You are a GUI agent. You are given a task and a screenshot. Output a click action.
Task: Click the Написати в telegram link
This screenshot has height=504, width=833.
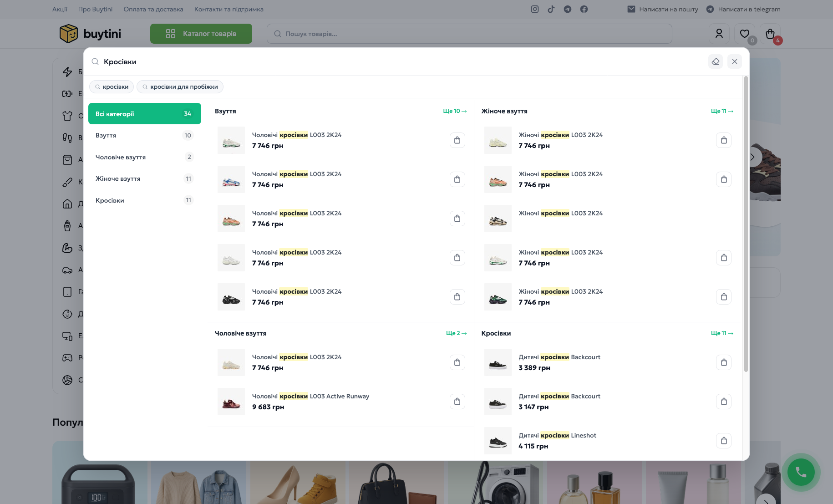tap(743, 9)
